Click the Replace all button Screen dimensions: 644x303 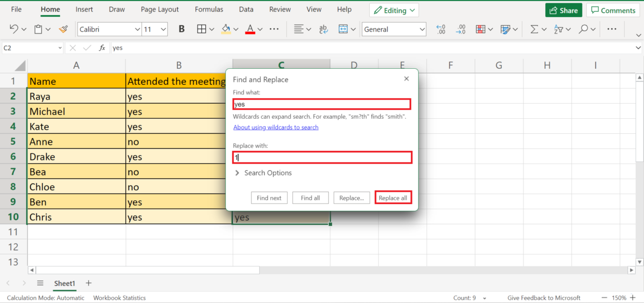tap(393, 198)
